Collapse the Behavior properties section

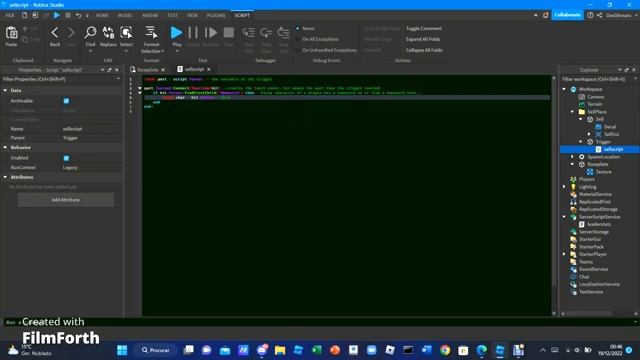5,147
